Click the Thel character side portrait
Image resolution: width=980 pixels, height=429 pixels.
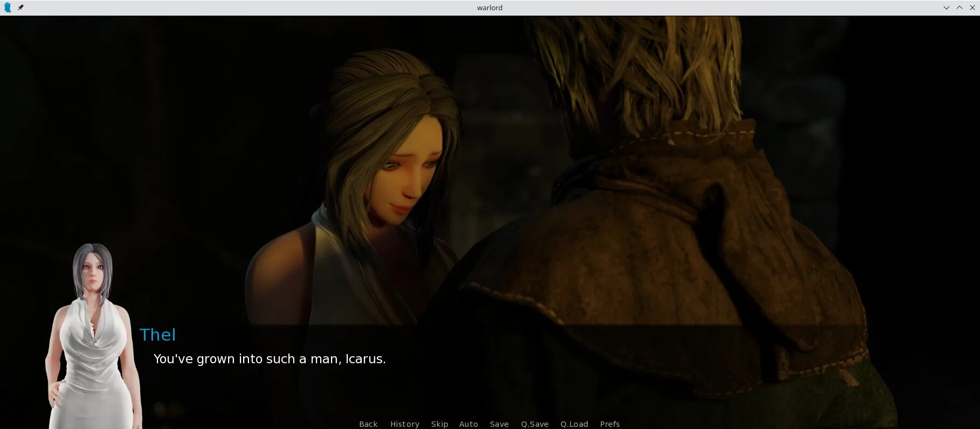[x=93, y=336]
